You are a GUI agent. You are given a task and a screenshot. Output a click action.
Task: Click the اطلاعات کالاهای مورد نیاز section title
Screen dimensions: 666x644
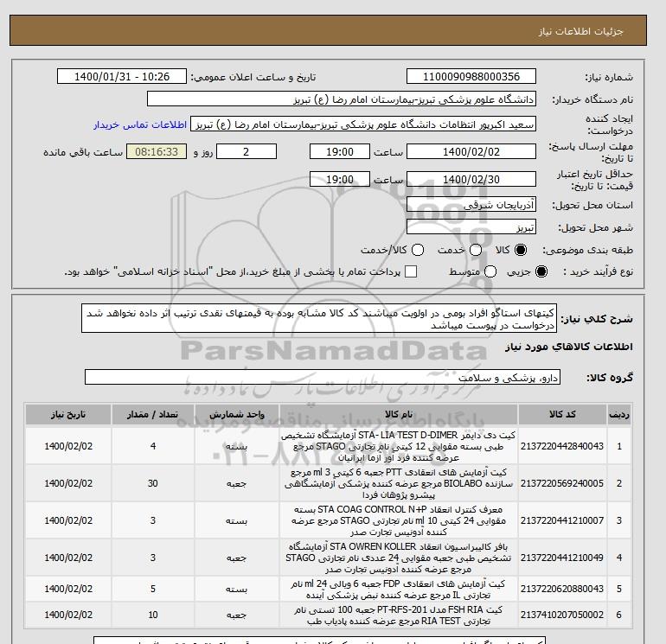(x=569, y=347)
